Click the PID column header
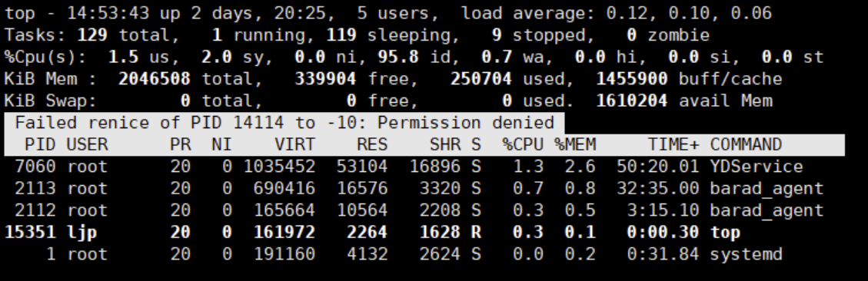This screenshot has height=281, width=868. click(x=41, y=145)
